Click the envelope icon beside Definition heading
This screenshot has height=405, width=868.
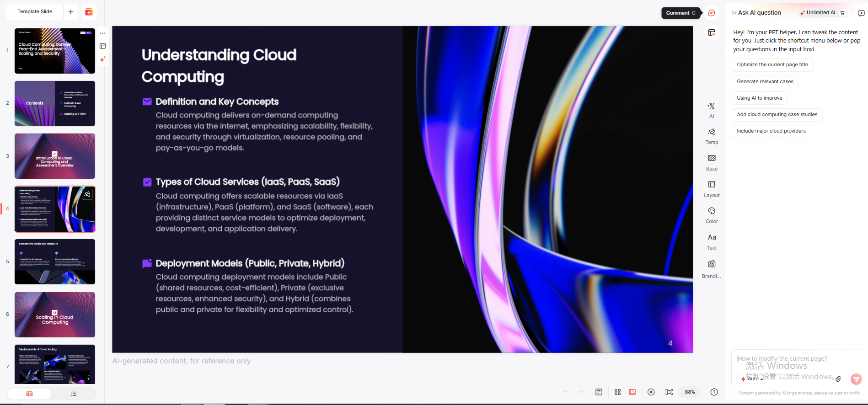[147, 101]
